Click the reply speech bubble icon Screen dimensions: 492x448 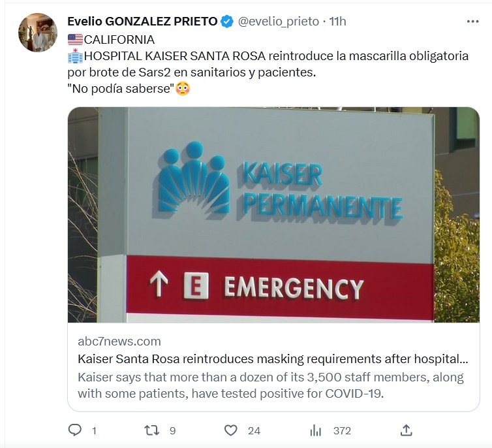click(74, 430)
